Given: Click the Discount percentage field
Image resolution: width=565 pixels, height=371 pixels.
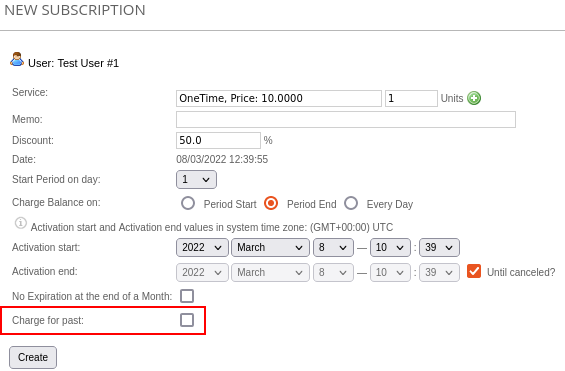Looking at the screenshot, I should click(x=218, y=140).
